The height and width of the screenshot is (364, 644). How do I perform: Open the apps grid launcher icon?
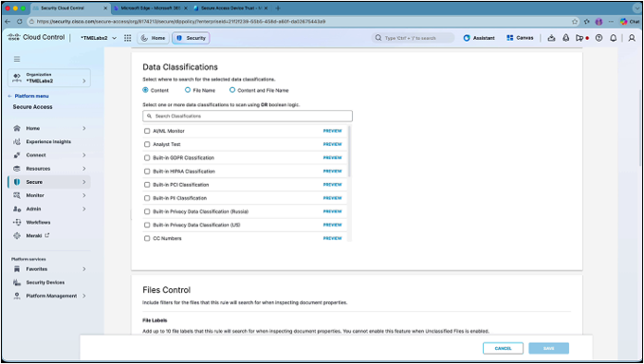[x=128, y=38]
